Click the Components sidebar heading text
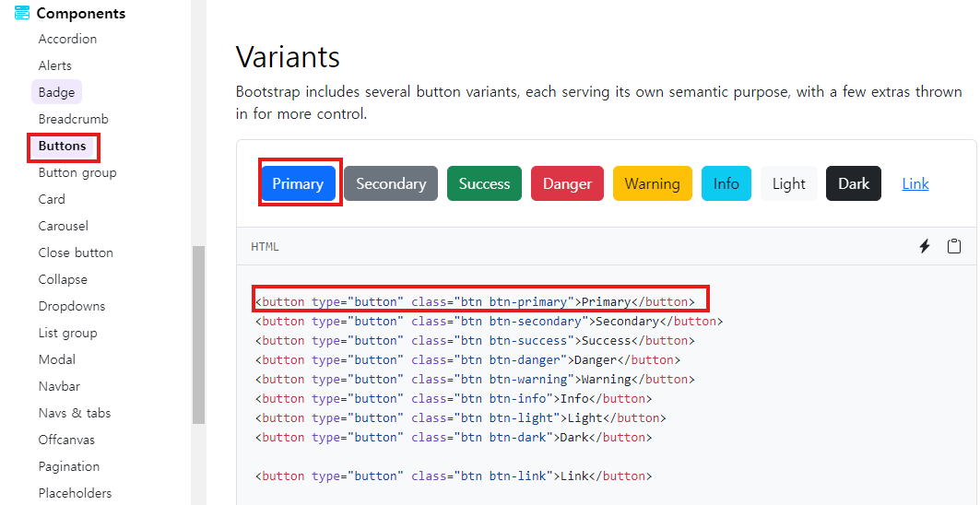 (80, 13)
